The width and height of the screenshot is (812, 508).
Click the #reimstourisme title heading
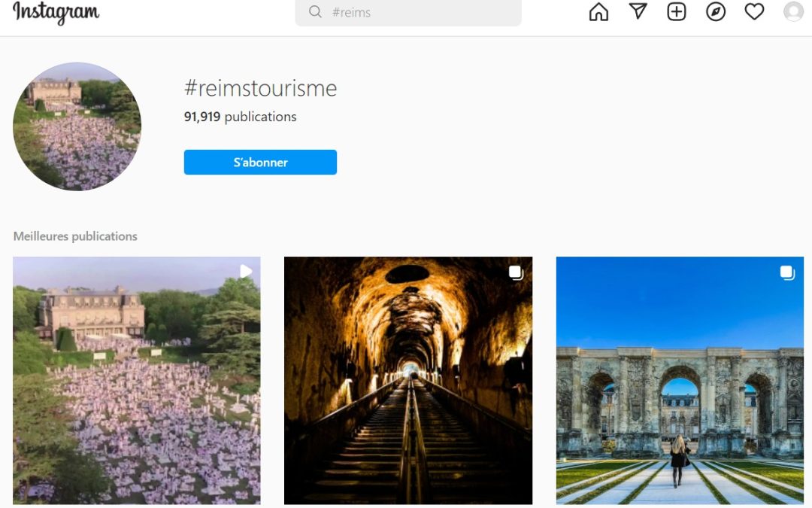pos(260,88)
